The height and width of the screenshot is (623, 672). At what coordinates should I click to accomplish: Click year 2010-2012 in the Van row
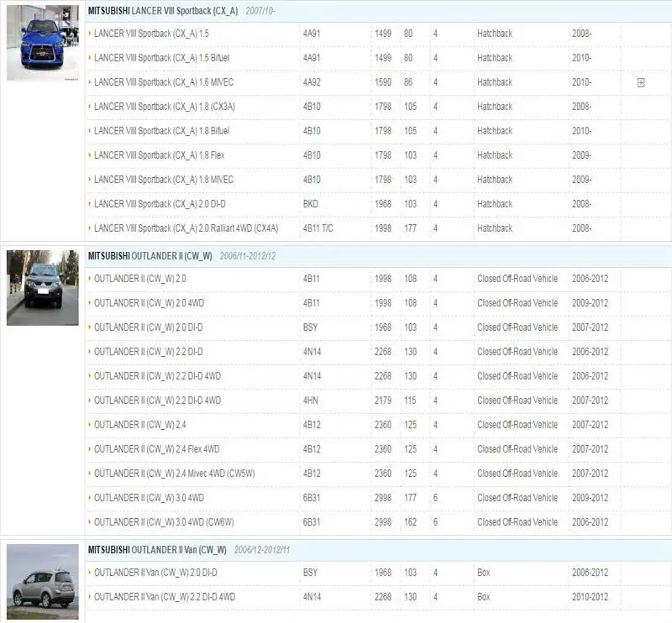(x=590, y=598)
